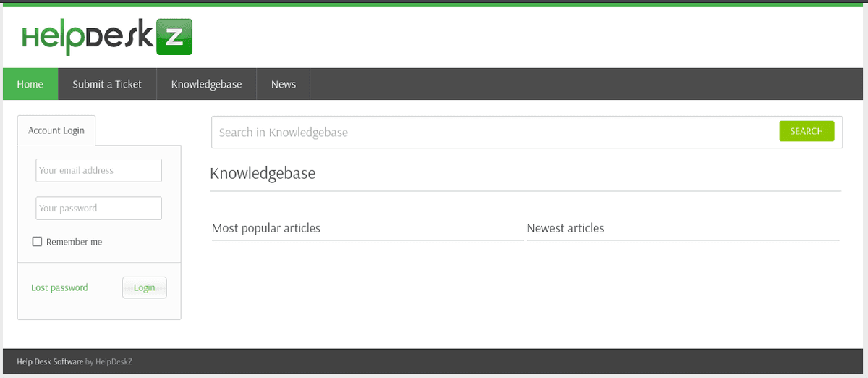
Task: Go to the Home navigation tab
Action: click(30, 84)
